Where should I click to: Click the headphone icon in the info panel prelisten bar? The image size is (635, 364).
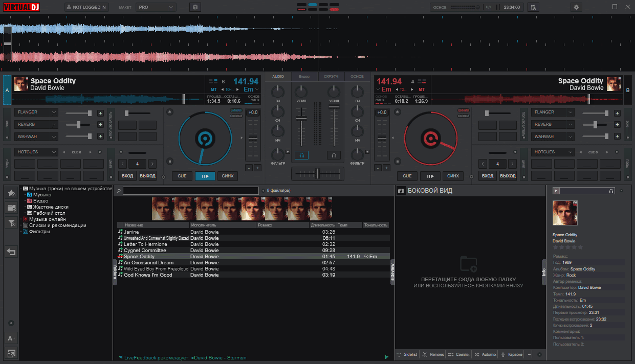click(x=611, y=191)
